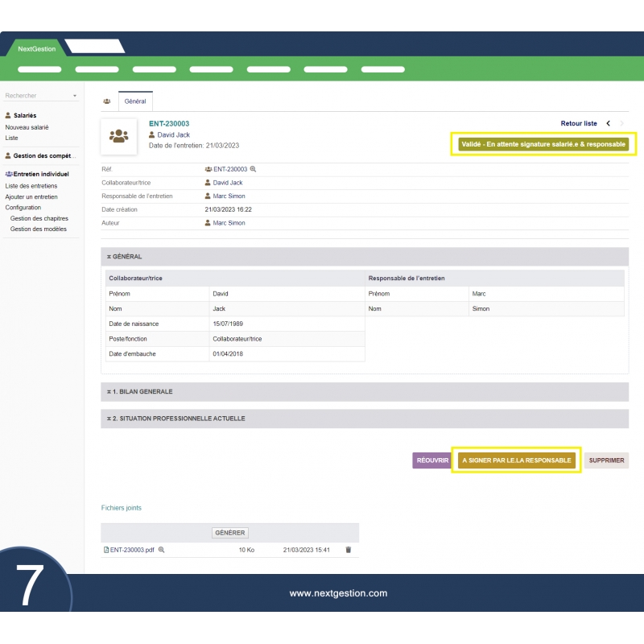Go to next record with right chevron
Screen dimensions: 644x644
pyautogui.click(x=622, y=123)
